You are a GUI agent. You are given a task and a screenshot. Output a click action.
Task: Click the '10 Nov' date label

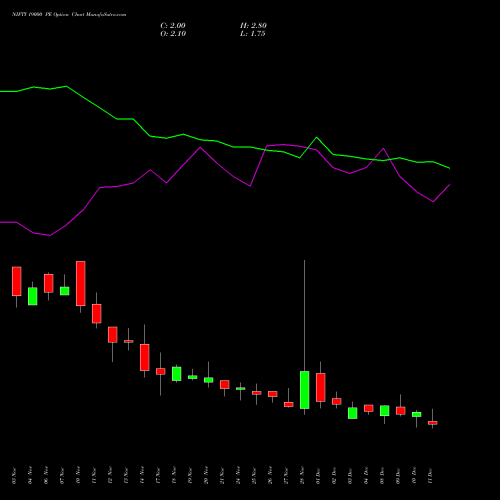(x=78, y=476)
